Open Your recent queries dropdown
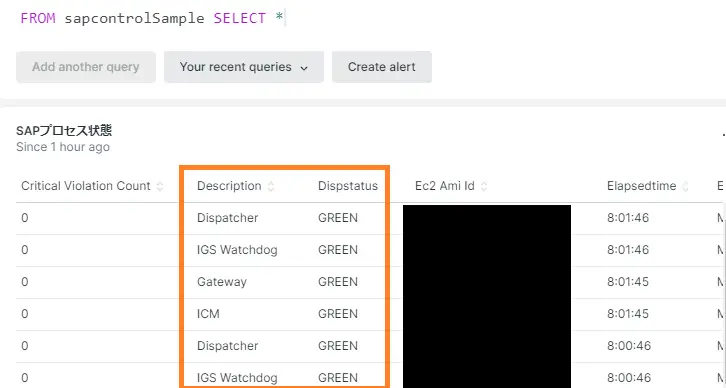Viewport: 726px width, 388px height. coord(244,67)
